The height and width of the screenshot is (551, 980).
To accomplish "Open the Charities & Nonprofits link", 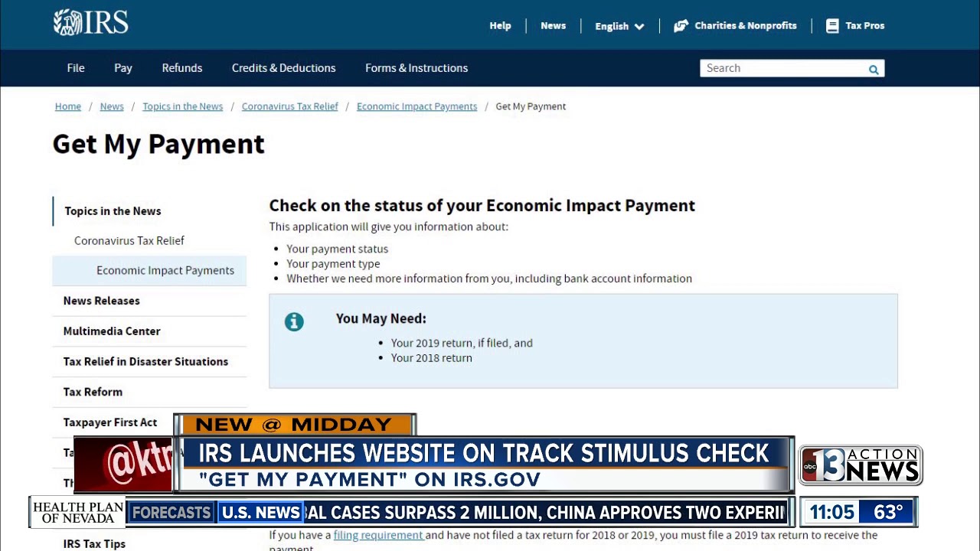I will click(x=745, y=25).
